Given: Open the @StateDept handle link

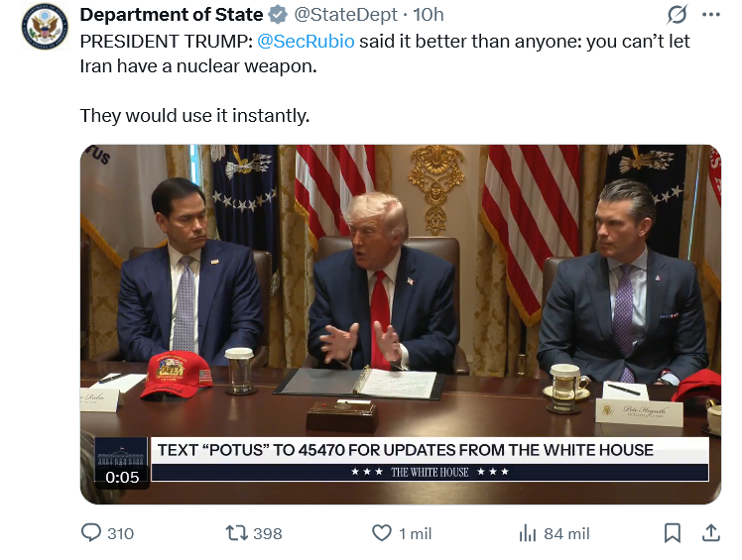Looking at the screenshot, I should point(346,15).
